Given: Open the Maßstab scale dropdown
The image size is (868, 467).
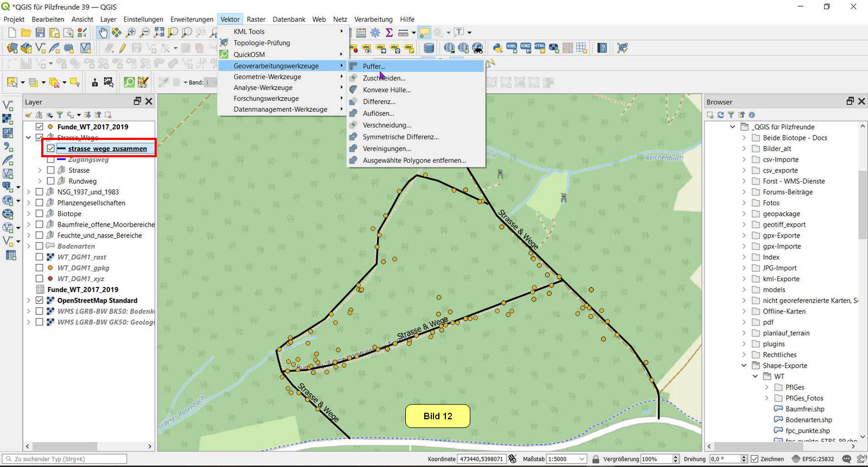Looking at the screenshot, I should click(582, 459).
